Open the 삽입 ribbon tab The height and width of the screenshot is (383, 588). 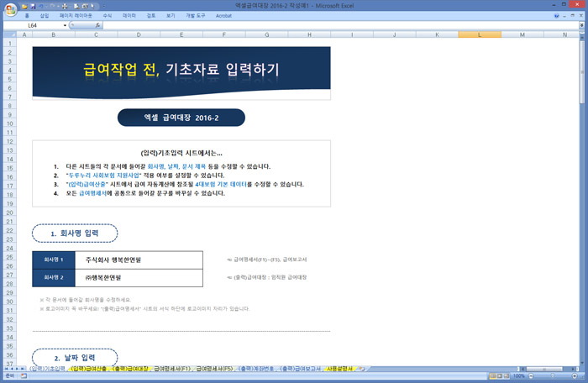pos(45,16)
